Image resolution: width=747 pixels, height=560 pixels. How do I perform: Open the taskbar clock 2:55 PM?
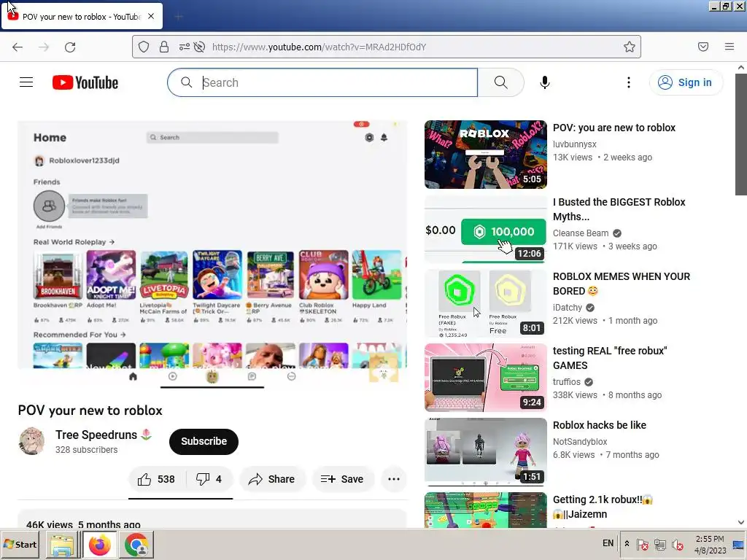710,544
